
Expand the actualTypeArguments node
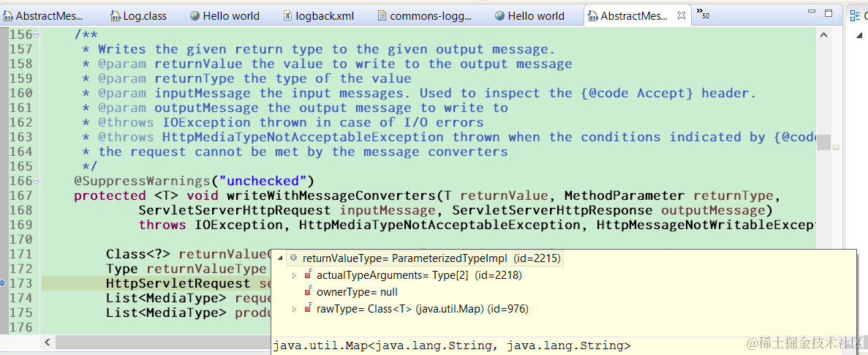coord(295,275)
